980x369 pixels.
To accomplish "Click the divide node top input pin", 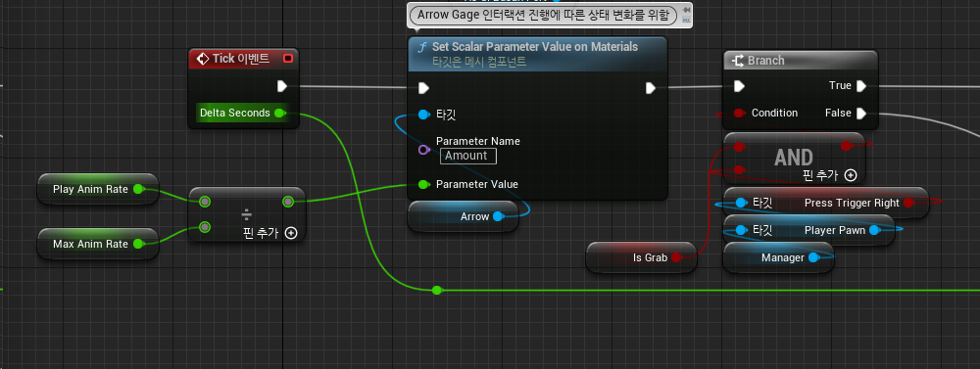I will click(205, 202).
